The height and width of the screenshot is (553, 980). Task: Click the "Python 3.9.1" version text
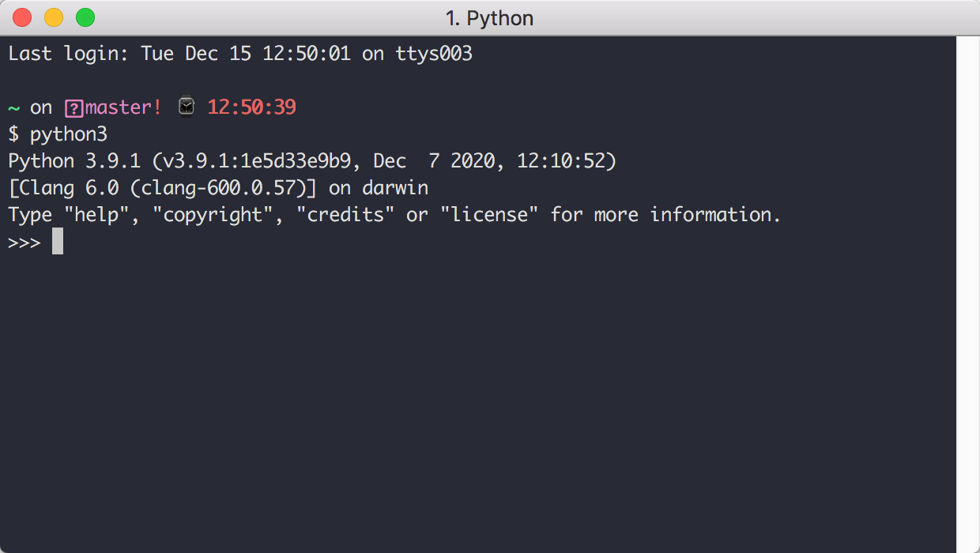74,161
